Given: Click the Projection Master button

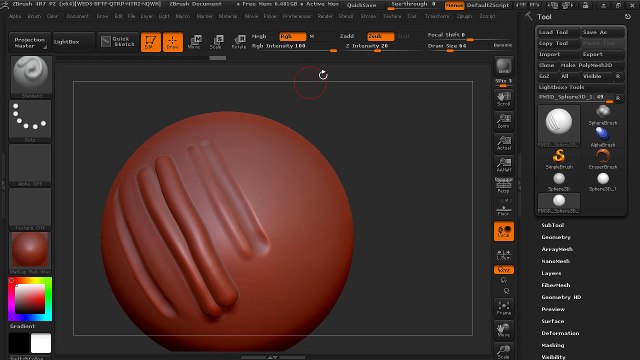Looking at the screenshot, I should coord(30,42).
